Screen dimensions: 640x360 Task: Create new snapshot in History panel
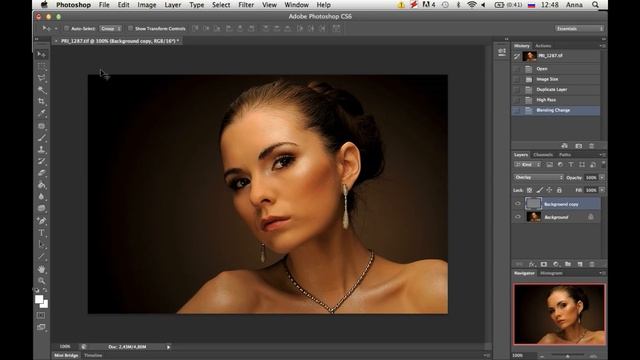tap(579, 146)
